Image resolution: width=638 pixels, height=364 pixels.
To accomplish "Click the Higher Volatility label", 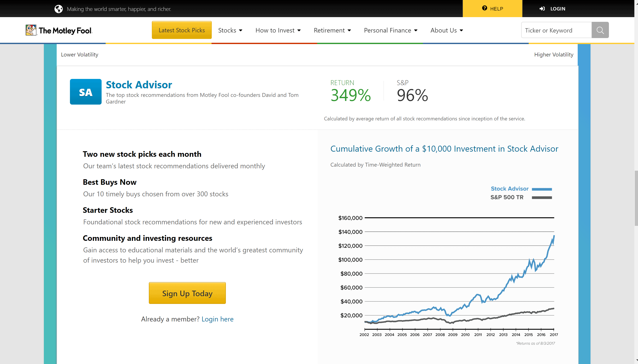I will point(554,55).
